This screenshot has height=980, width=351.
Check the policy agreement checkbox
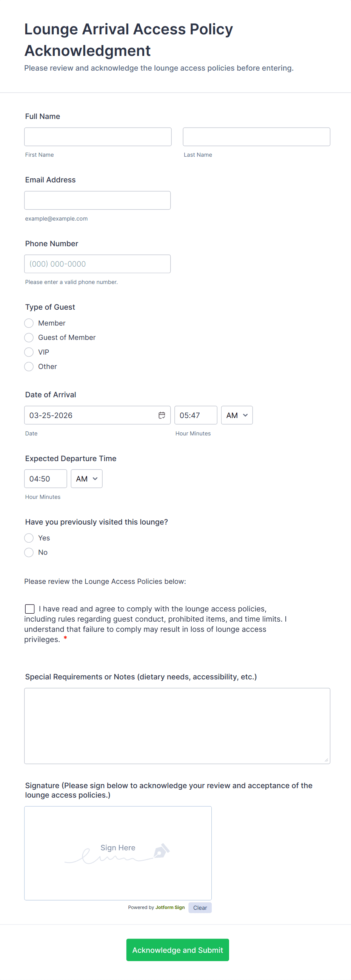click(x=30, y=609)
